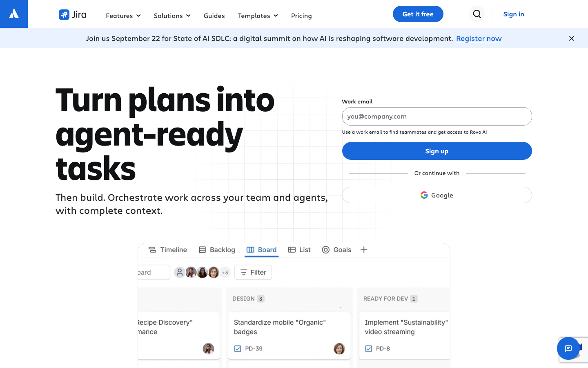This screenshot has height=368, width=588.
Task: Click the Goals target icon
Action: coord(325,250)
